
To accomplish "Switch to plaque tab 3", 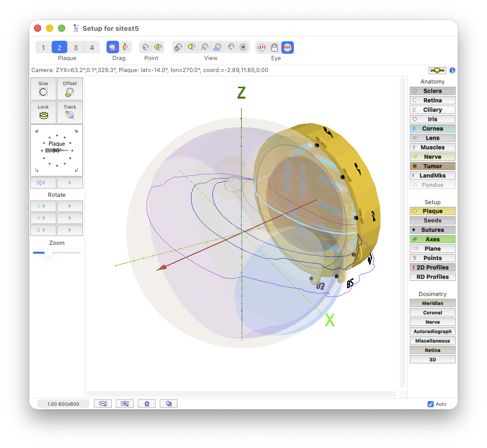I will pyautogui.click(x=76, y=48).
